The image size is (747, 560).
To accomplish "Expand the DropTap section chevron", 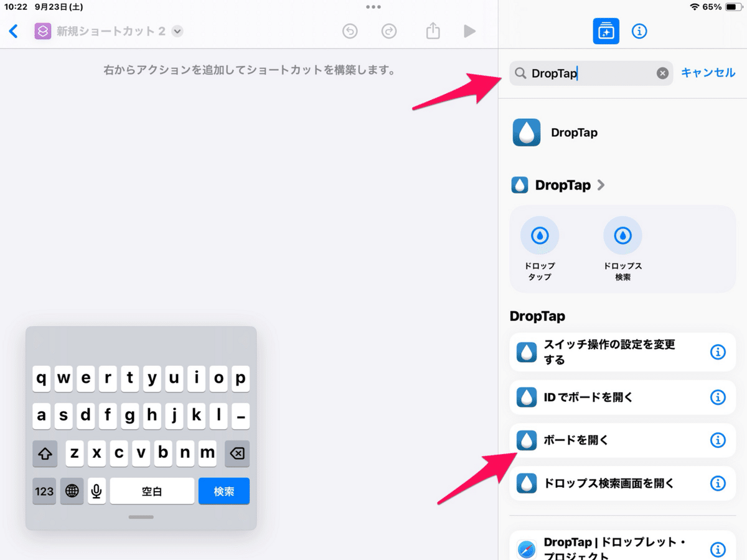I will point(601,185).
